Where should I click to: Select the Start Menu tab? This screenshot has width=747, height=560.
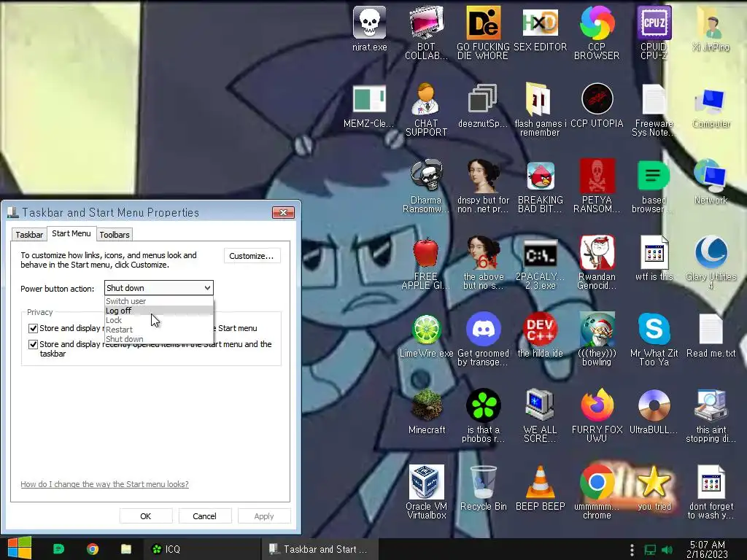71,233
